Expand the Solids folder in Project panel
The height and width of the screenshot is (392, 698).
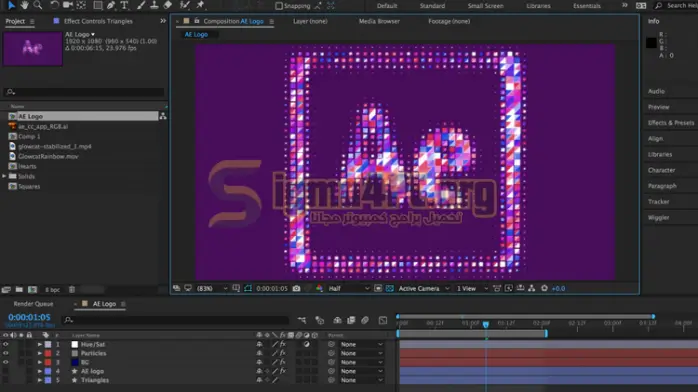[x=4, y=176]
